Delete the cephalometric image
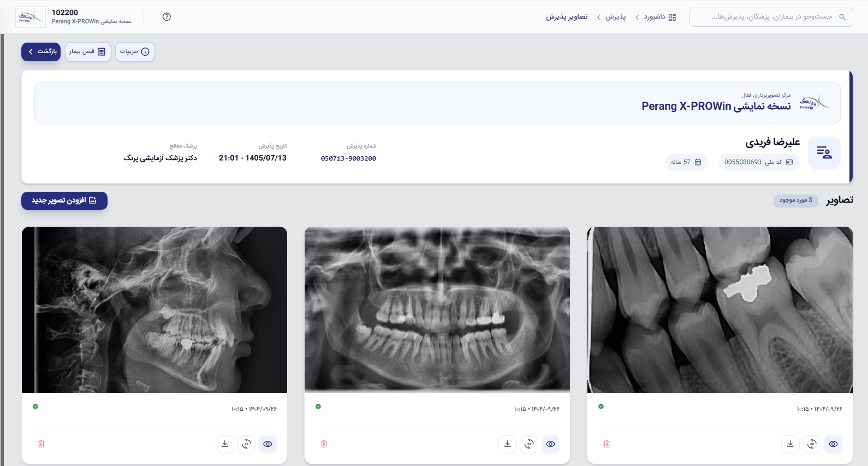The image size is (868, 466). coord(41,444)
